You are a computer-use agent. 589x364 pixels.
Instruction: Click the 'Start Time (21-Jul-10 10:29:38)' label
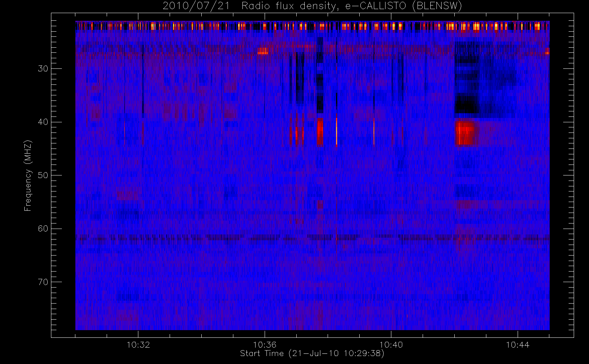312,353
